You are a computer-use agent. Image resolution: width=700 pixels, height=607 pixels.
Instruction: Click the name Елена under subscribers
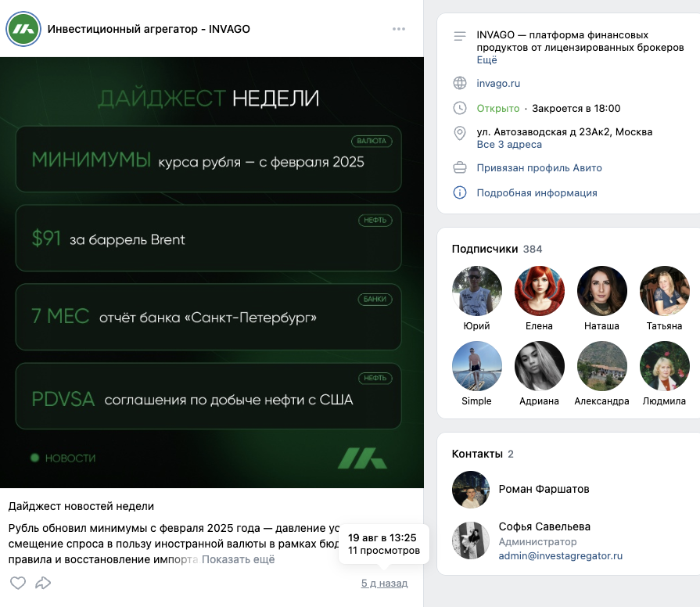click(540, 326)
